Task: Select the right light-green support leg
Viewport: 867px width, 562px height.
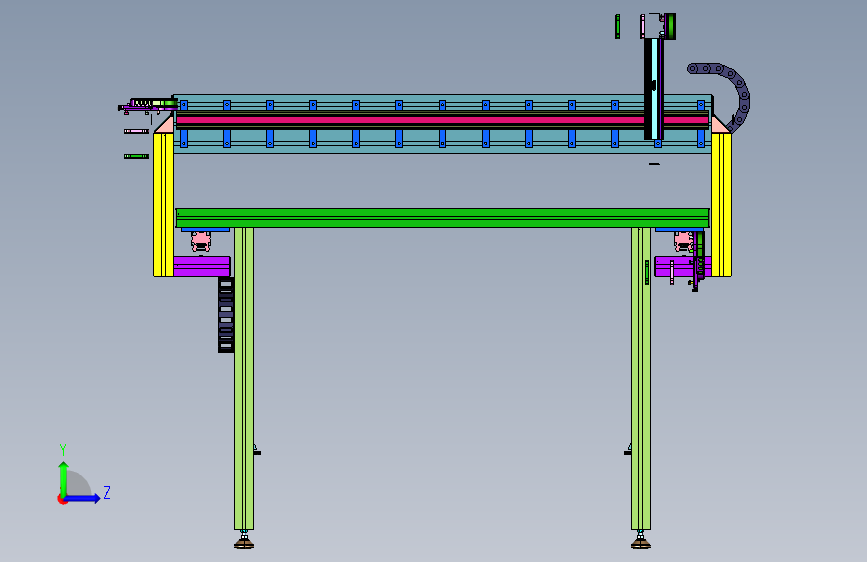Action: 641,378
